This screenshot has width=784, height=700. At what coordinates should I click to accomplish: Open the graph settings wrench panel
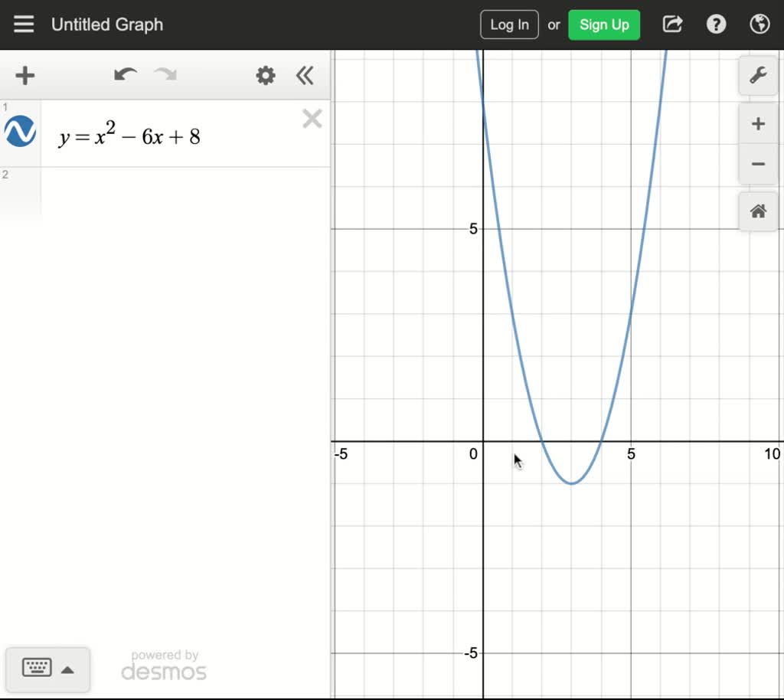click(757, 76)
